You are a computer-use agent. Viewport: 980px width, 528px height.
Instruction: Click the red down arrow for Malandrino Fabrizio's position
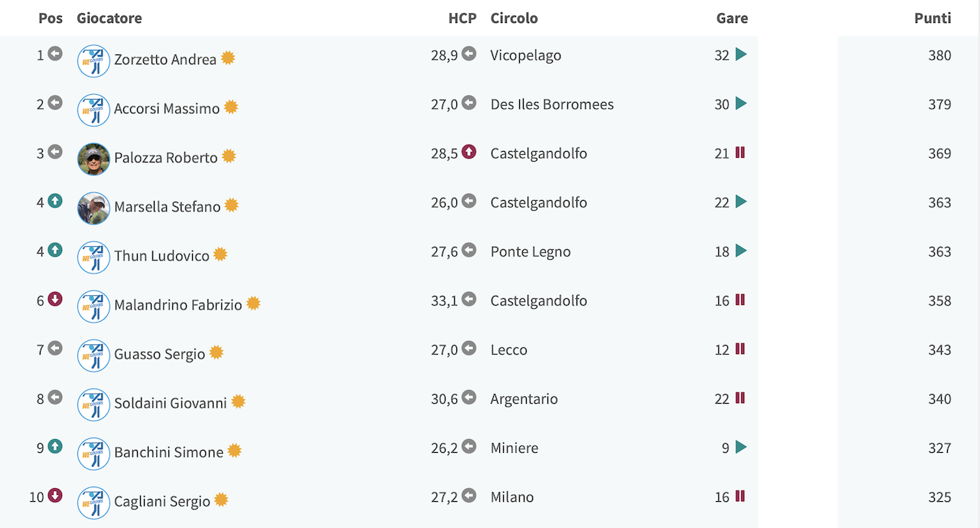click(x=55, y=299)
